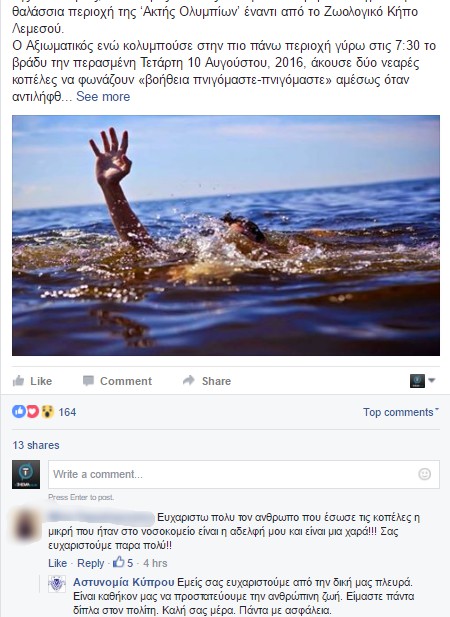Image resolution: width=450 pixels, height=617 pixels.
Task: Open the 13 shares link
Action: [x=36, y=445]
